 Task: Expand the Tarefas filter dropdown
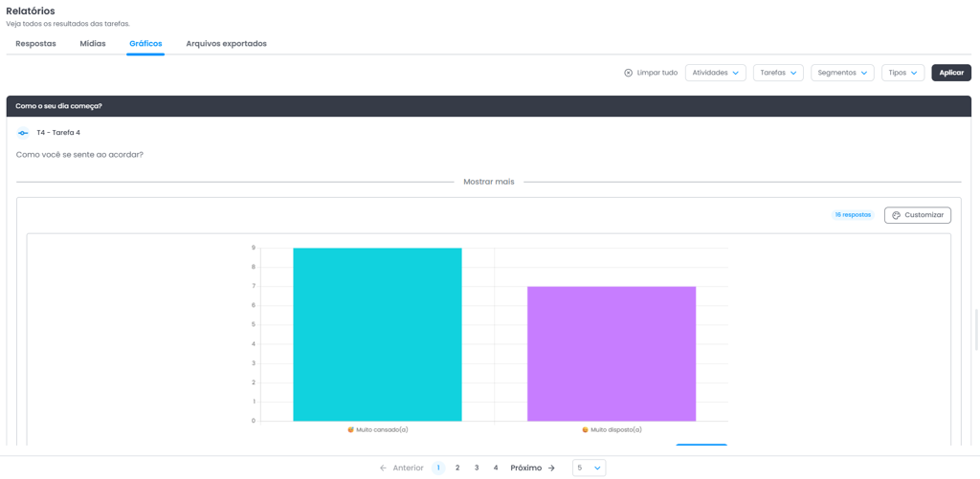(778, 73)
